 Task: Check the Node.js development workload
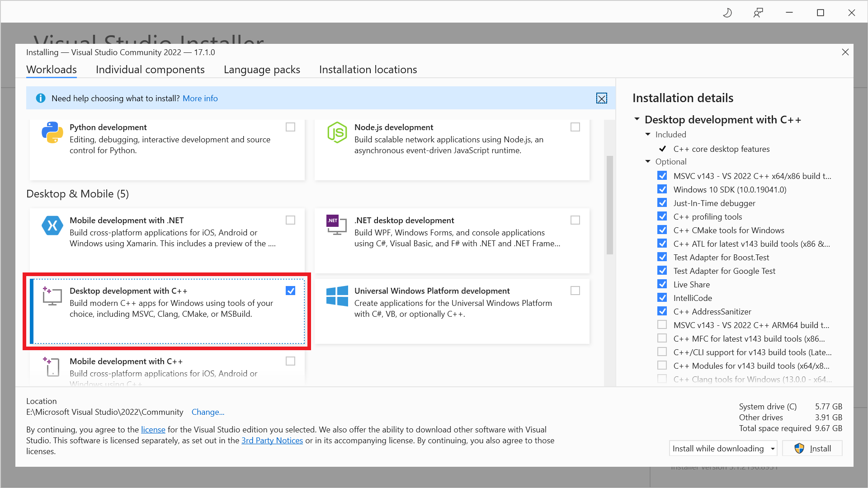tap(575, 127)
